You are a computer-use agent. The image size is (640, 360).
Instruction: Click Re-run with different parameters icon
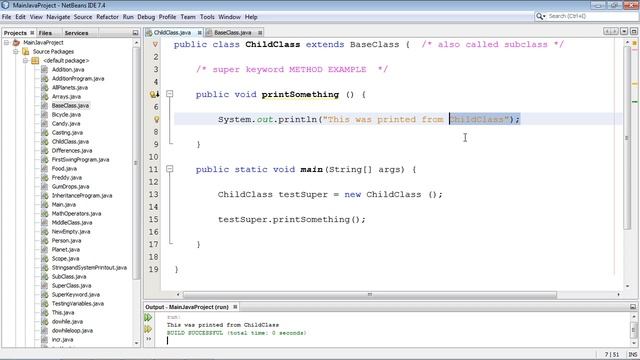click(x=148, y=329)
